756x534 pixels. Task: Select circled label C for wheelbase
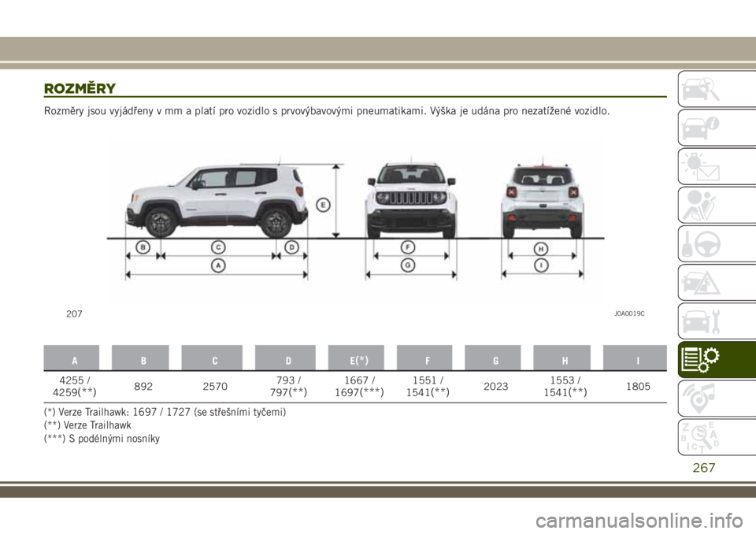218,247
